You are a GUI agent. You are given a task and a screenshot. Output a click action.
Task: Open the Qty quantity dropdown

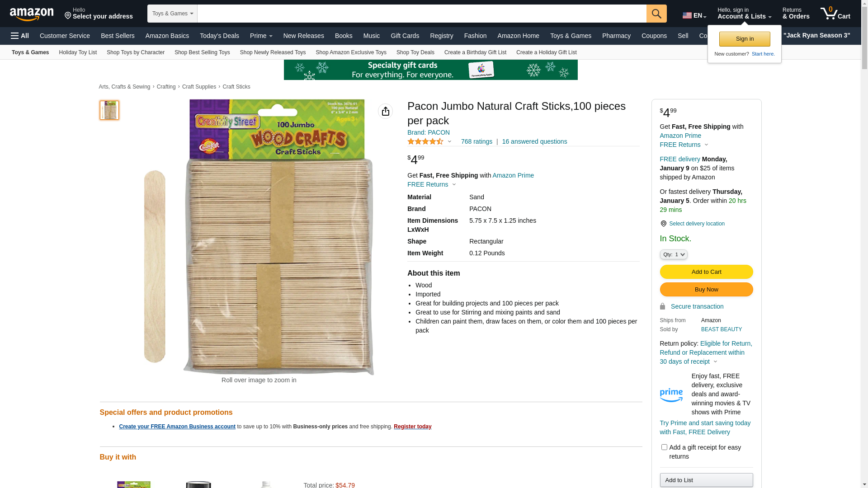click(x=674, y=255)
